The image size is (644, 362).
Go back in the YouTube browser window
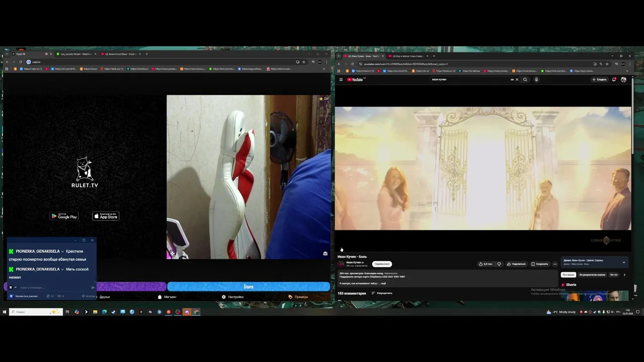point(339,64)
